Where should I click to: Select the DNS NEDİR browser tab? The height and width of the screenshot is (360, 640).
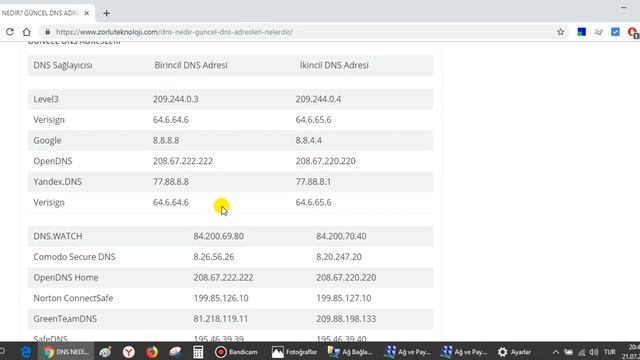41,13
